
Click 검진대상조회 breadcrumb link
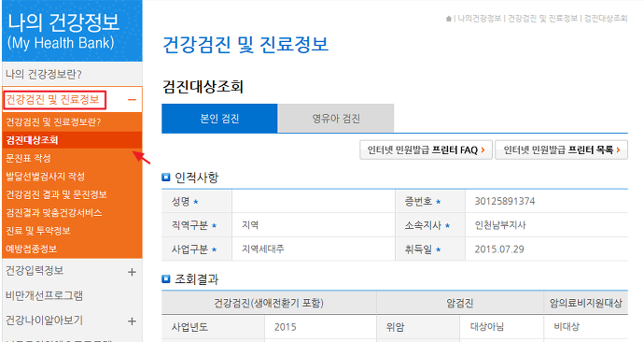tap(606, 19)
